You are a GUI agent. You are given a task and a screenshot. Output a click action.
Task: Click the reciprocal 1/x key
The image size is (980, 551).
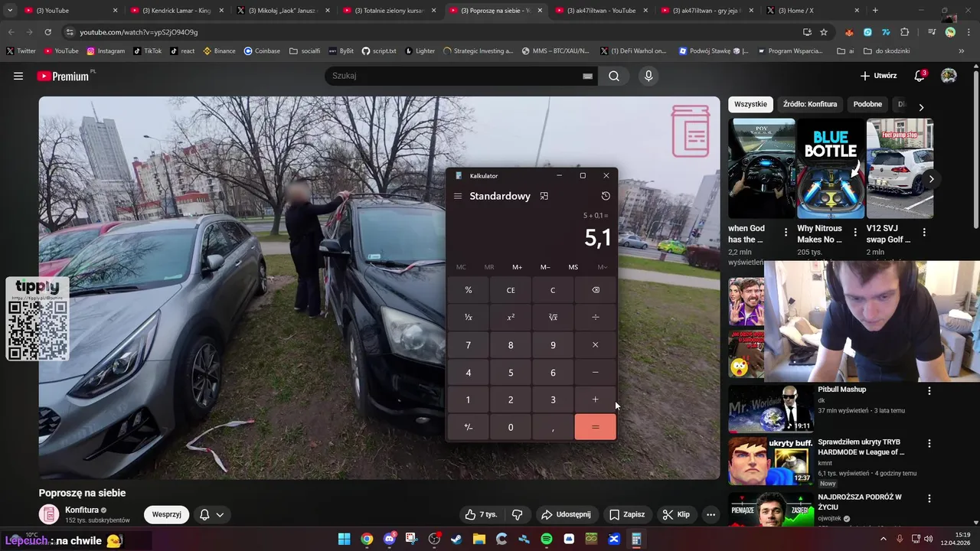coord(469,317)
